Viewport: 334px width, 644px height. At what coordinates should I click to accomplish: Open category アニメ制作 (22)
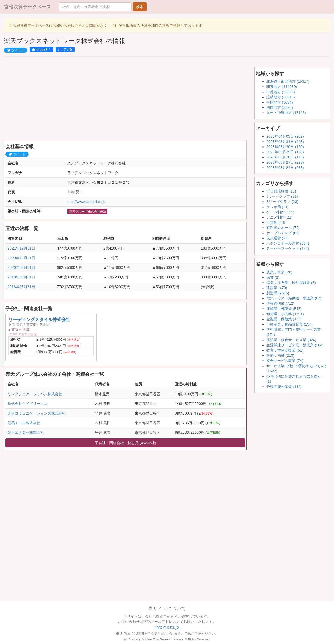tap(279, 217)
